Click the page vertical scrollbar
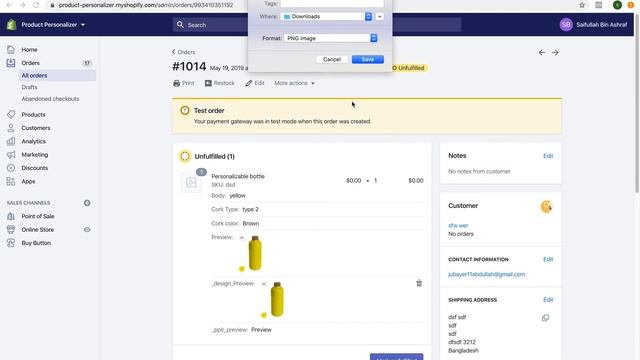The image size is (640, 360). 637,104
